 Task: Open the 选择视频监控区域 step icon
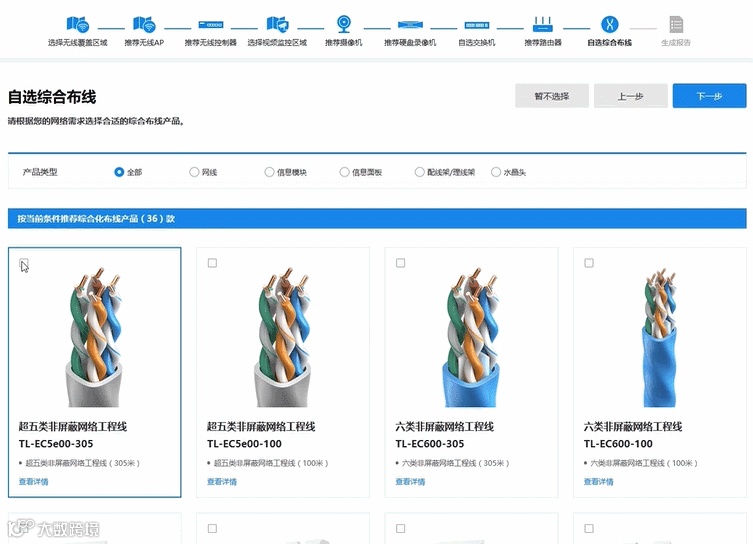277,24
